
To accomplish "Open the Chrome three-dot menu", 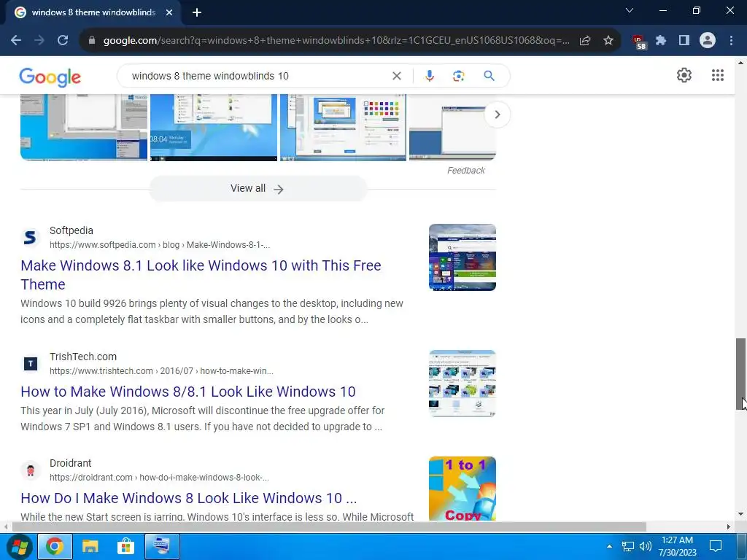I will (731, 41).
